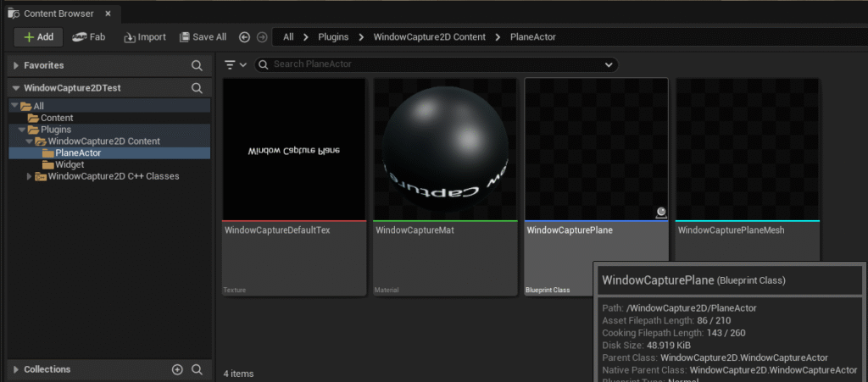Image resolution: width=868 pixels, height=382 pixels.
Task: Search in Favorites via magnifier icon
Action: (x=197, y=65)
